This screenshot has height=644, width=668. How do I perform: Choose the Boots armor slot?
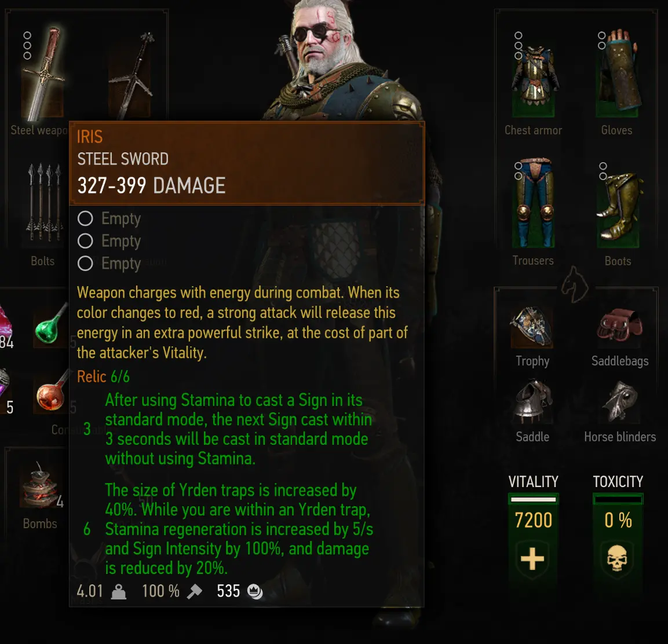(618, 207)
